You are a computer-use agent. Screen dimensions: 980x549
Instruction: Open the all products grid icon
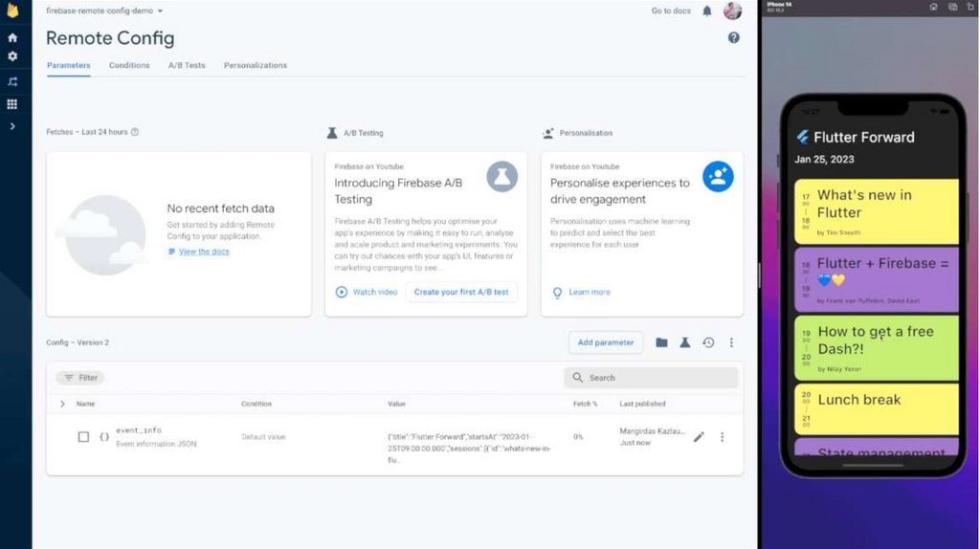[x=11, y=104]
